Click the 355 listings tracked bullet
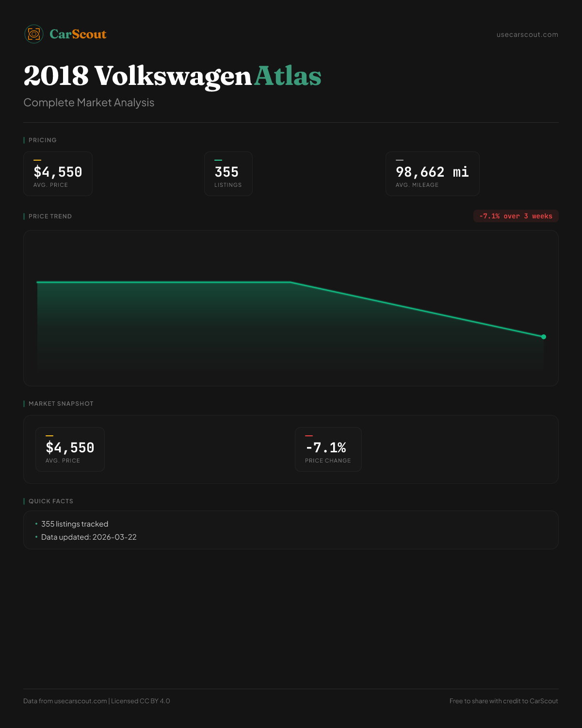Screen dimensions: 582x728 click(x=75, y=524)
